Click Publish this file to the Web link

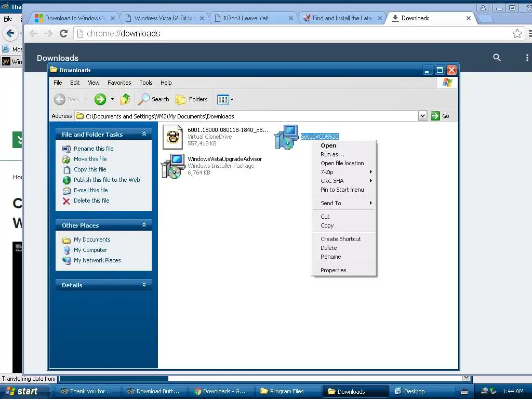click(x=107, y=180)
